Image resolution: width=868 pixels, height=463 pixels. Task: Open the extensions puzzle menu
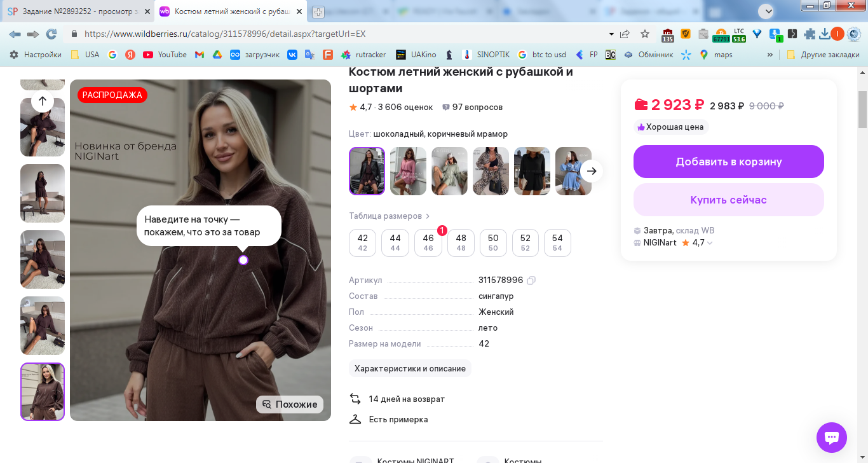coord(810,34)
